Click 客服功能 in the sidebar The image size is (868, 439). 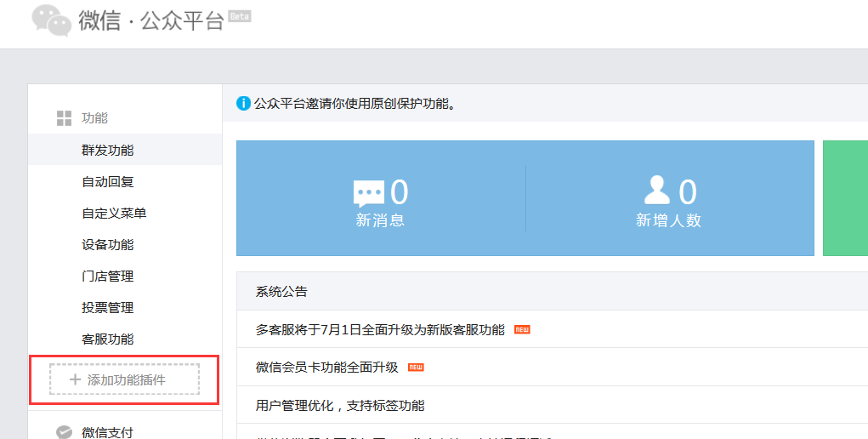coord(107,339)
